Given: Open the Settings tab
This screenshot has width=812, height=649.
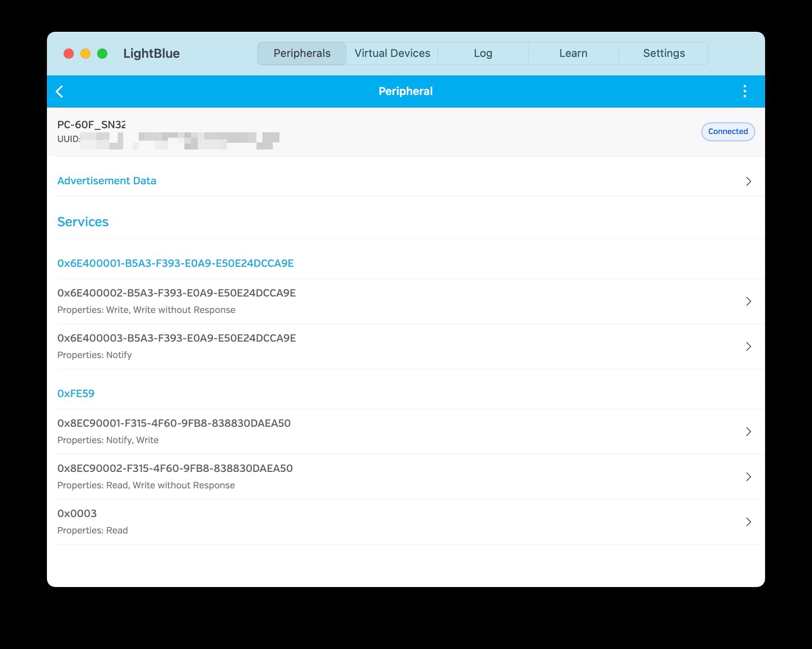Looking at the screenshot, I should pos(664,53).
